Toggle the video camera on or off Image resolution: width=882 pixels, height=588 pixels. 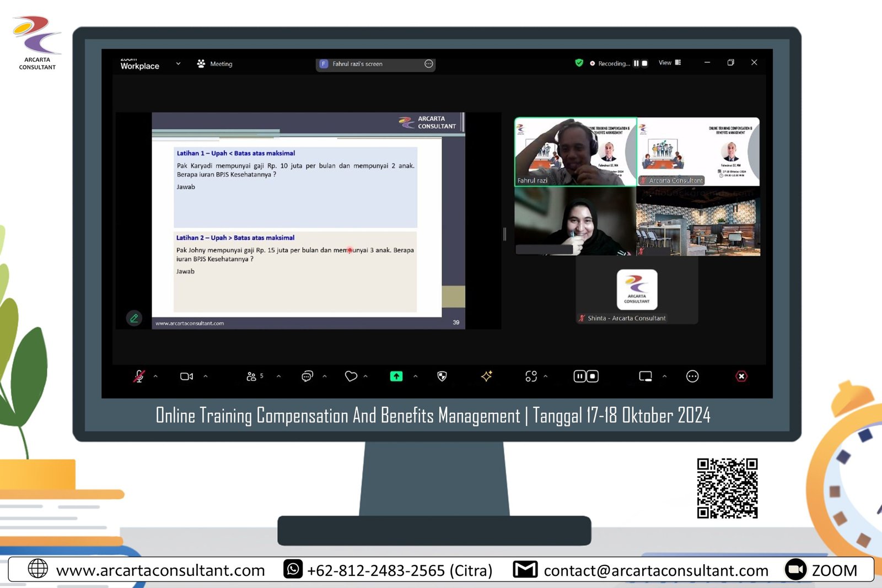click(x=186, y=376)
